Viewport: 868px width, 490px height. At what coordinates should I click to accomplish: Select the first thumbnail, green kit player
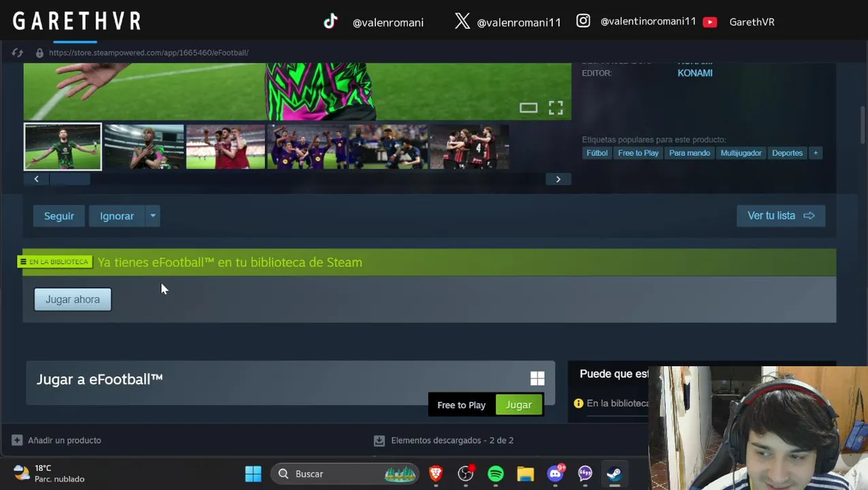tap(63, 146)
